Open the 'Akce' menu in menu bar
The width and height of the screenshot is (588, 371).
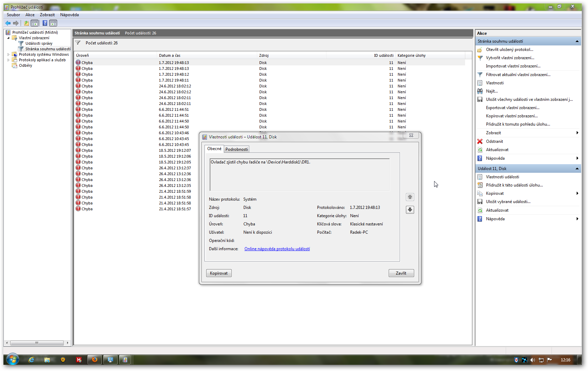coord(30,15)
